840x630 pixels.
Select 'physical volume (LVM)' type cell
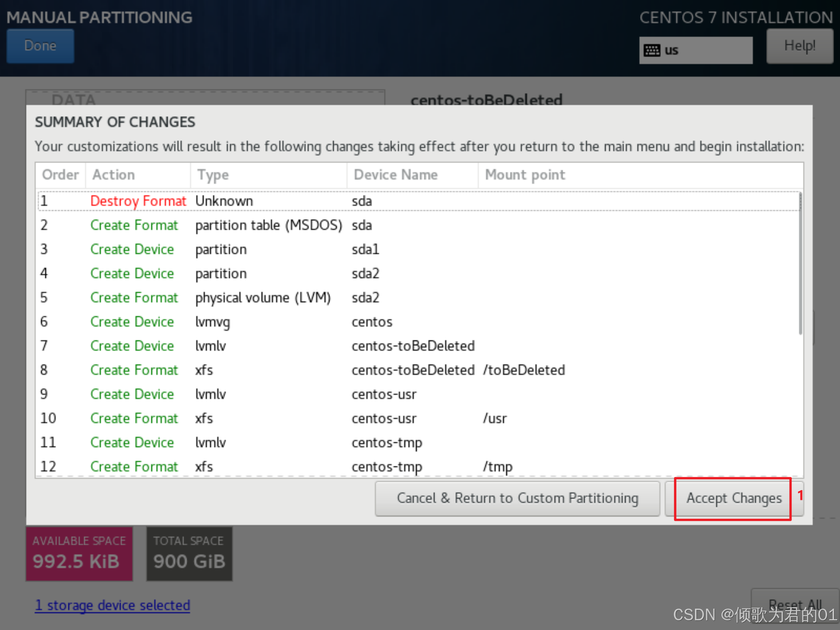click(263, 298)
